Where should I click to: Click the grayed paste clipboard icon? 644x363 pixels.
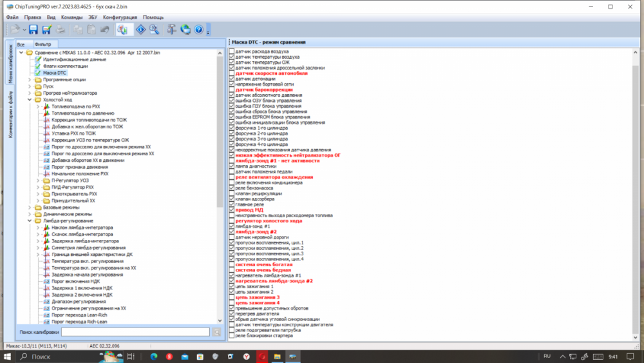point(91,30)
